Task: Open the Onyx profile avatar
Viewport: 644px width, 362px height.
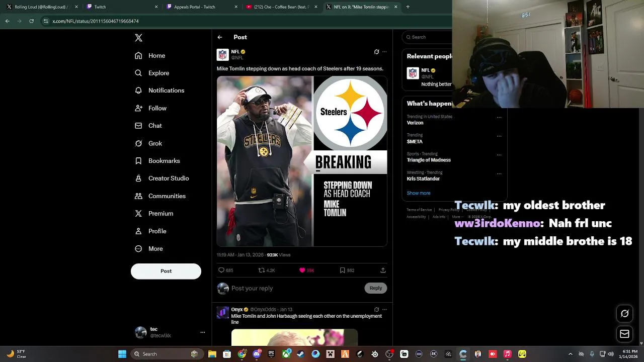Action: click(x=222, y=313)
